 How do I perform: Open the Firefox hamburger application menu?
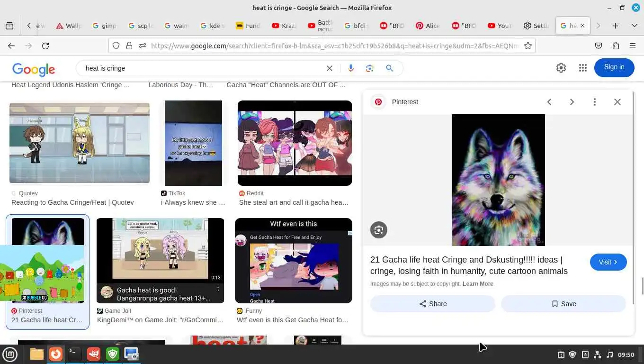point(633,45)
